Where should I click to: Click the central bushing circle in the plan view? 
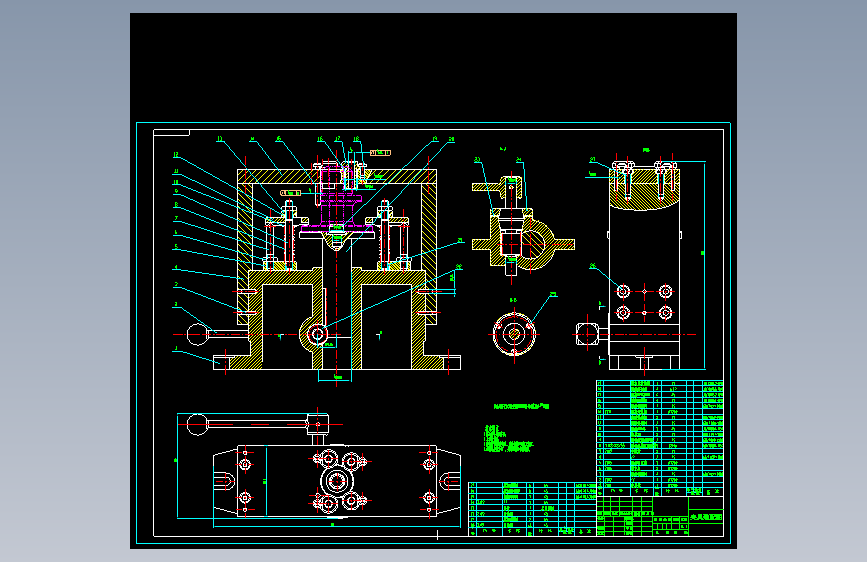click(336, 481)
